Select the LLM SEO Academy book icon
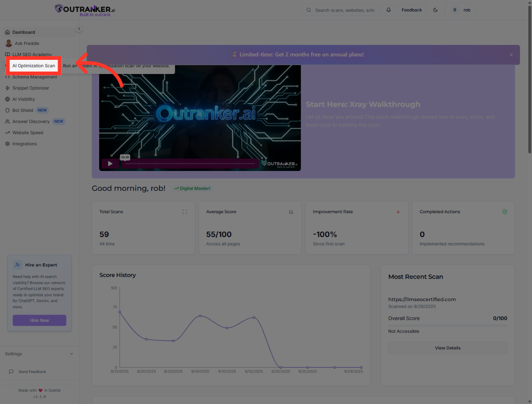Viewport: 532px width, 404px height. point(8,54)
